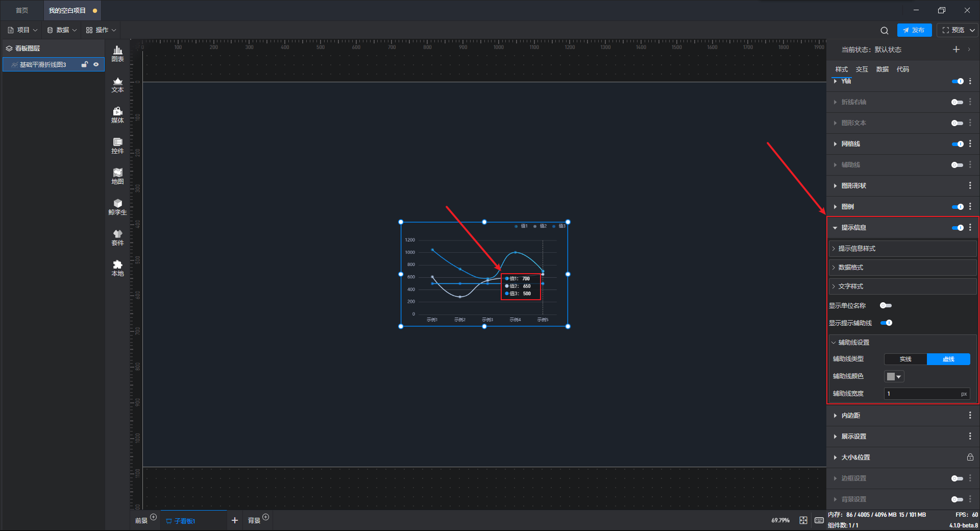Open the 文本 text component library
The height and width of the screenshot is (531, 980).
[117, 84]
